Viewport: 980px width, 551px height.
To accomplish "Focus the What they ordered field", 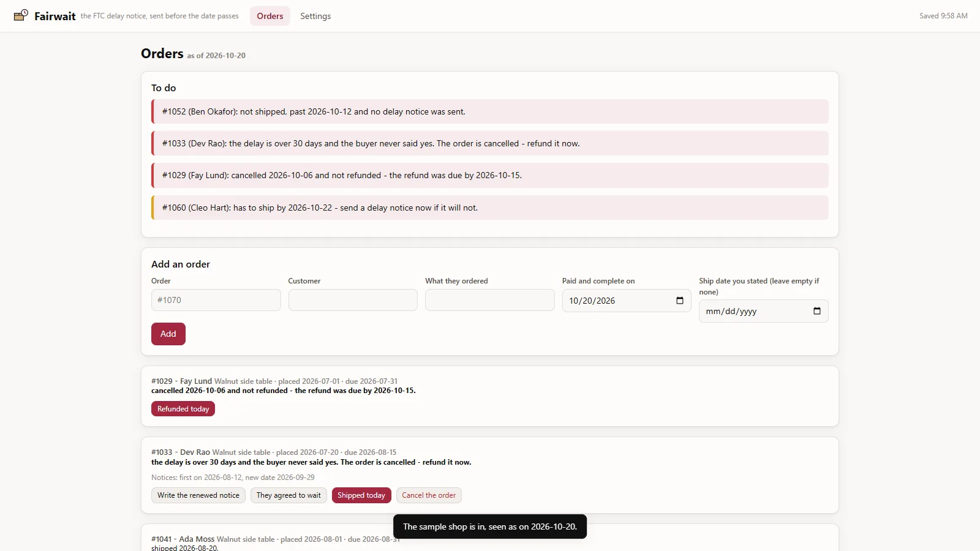I will pos(490,300).
